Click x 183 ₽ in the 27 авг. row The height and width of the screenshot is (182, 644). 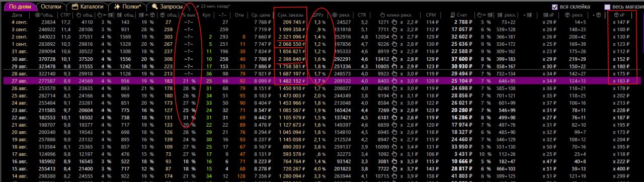622,81
